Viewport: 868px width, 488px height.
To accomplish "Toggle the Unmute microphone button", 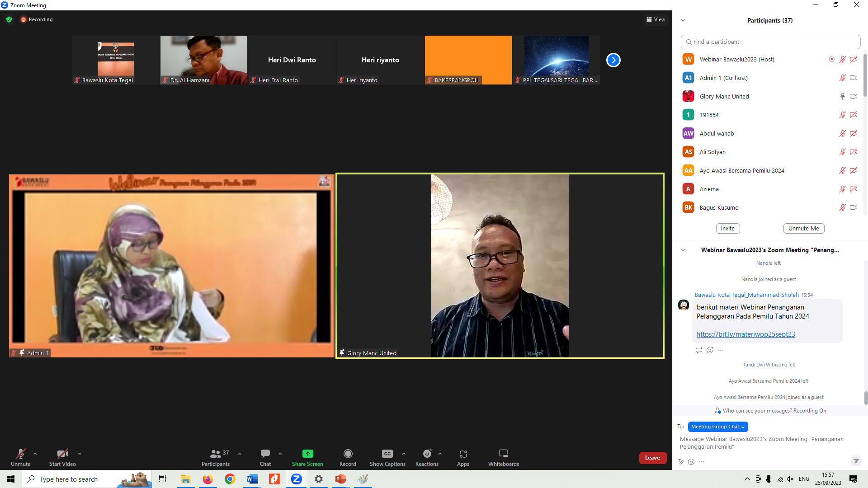I will pyautogui.click(x=20, y=454).
